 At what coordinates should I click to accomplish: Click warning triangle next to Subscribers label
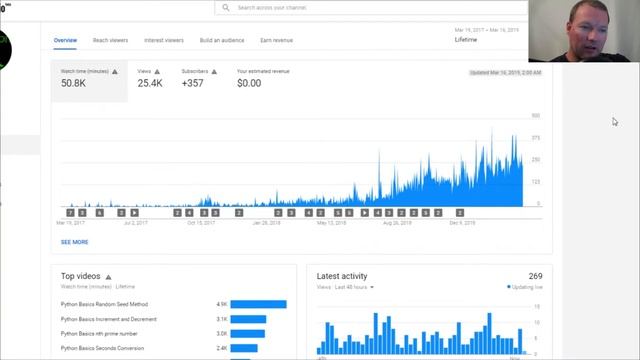tap(214, 72)
